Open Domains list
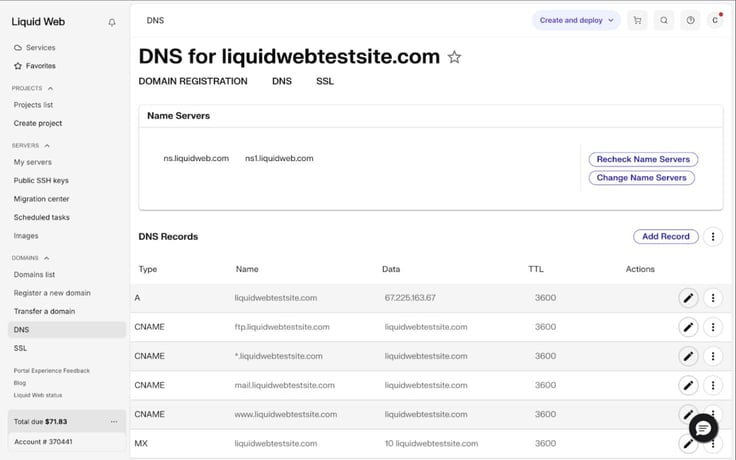Image resolution: width=736 pixels, height=460 pixels. coord(34,275)
